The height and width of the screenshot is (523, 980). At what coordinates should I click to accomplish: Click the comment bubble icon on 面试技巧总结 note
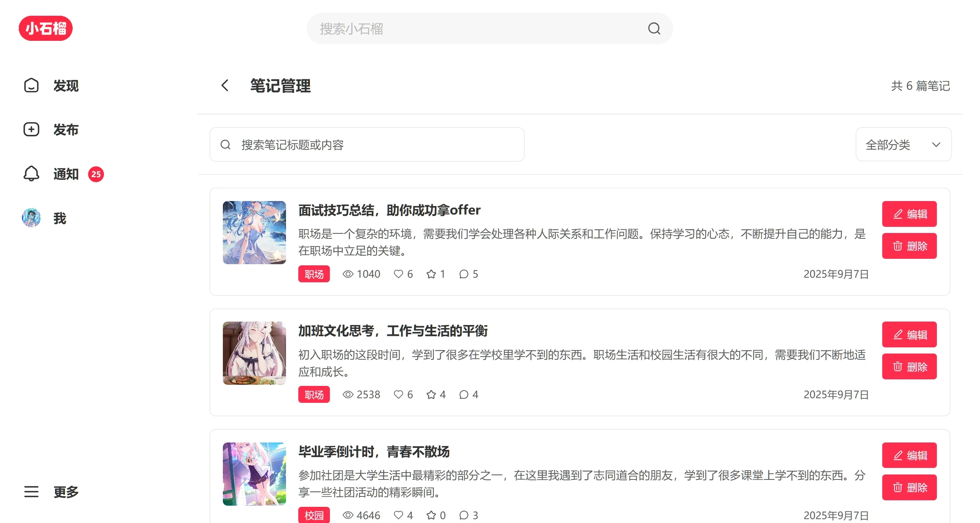point(464,274)
